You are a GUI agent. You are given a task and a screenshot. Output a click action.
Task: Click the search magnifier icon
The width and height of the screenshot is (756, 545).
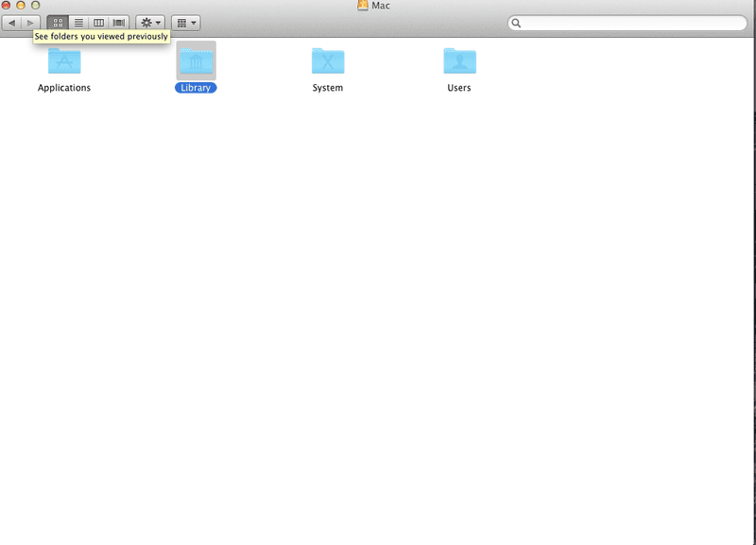point(516,23)
